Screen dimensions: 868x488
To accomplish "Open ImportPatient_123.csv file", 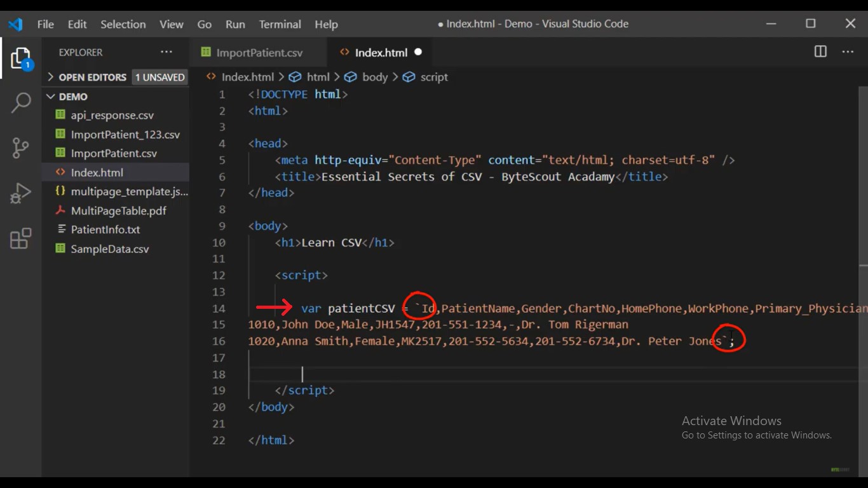I will 125,135.
